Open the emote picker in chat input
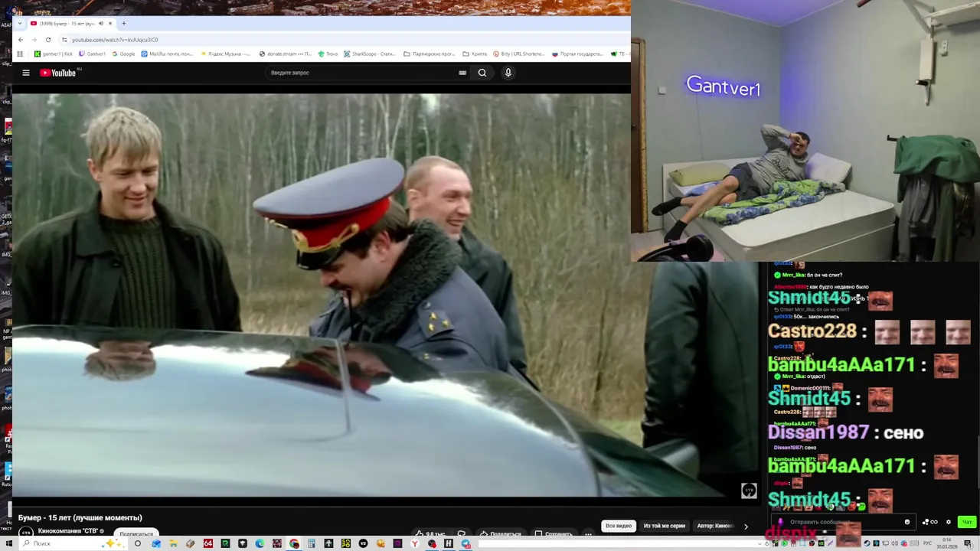This screenshot has height=551, width=980. tap(907, 522)
